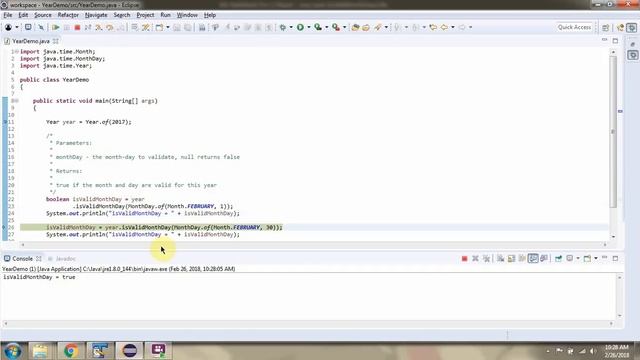Click the External Tools run icon
Screen dimensions: 640x360
[336, 27]
